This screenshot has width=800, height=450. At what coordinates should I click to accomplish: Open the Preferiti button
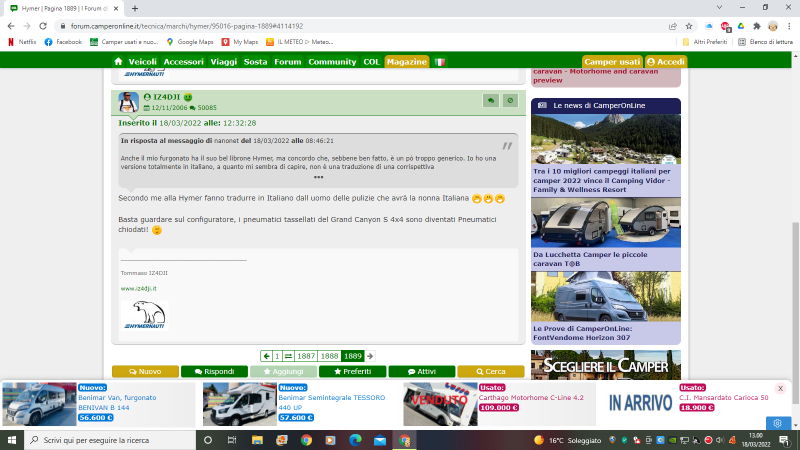[x=353, y=371]
